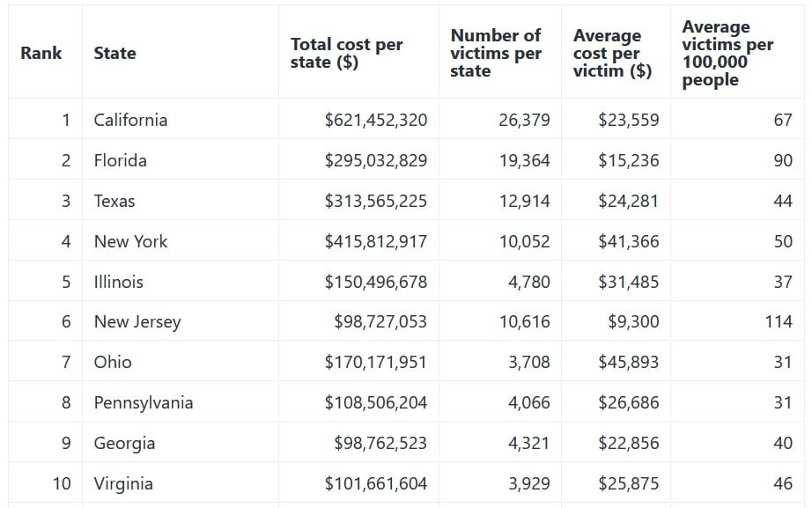
Task: Click the Texas row name
Action: (114, 201)
